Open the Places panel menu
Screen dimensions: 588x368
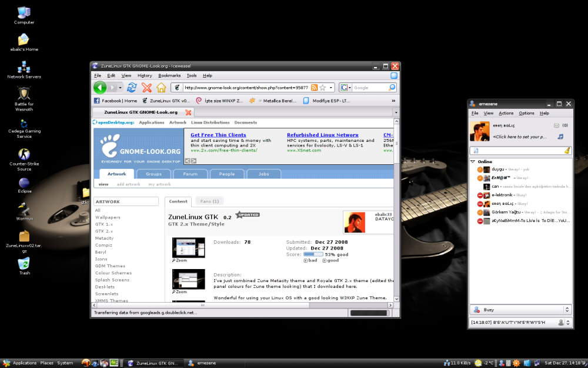(x=47, y=363)
